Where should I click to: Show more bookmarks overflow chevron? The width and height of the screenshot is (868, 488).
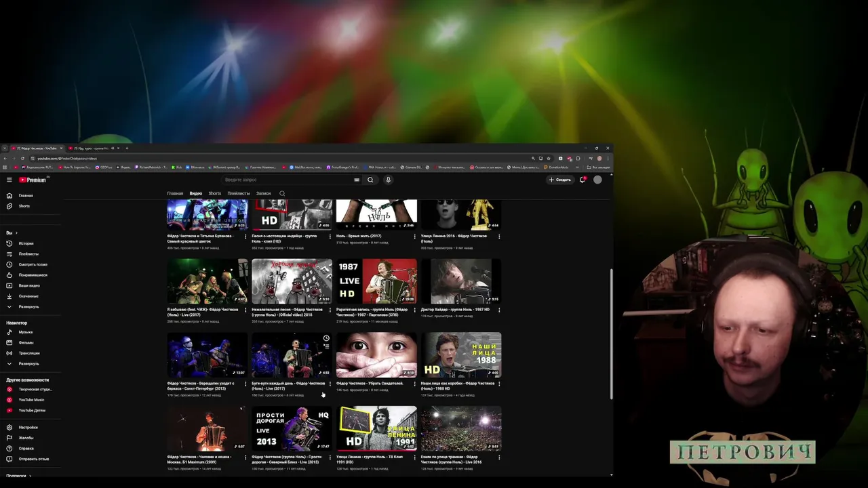pos(578,167)
